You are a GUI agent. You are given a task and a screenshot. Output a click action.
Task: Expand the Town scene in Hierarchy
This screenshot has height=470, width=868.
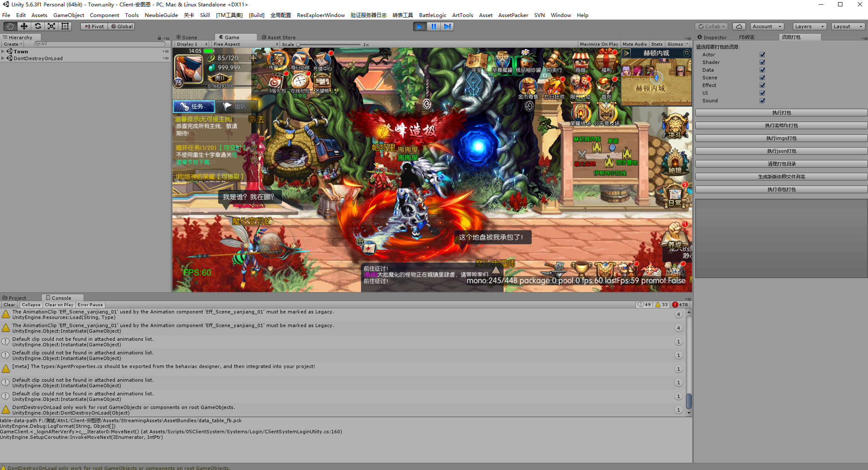(x=3, y=52)
